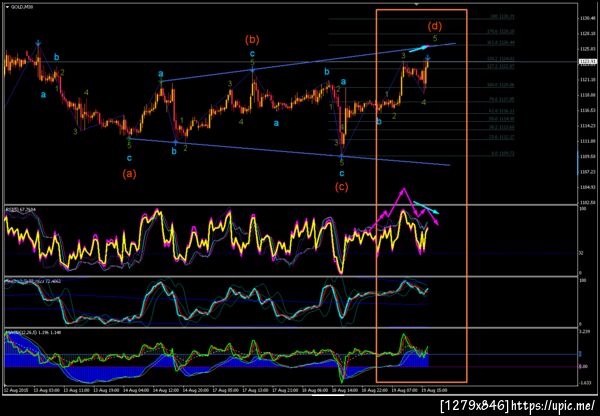The height and width of the screenshot is (416, 600).
Task: Open the GOLD,M30 chart title dropdown triangle
Action: tap(7, 7)
